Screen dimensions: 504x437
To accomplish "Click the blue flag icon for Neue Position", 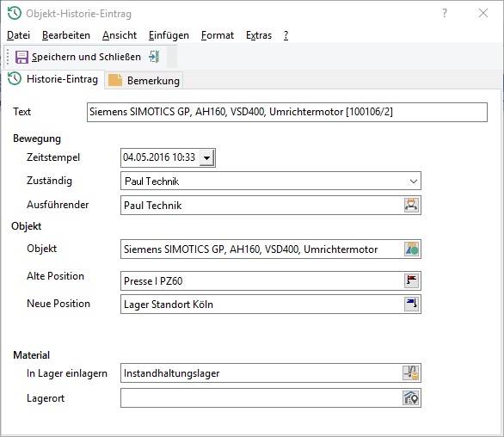I will tap(411, 304).
